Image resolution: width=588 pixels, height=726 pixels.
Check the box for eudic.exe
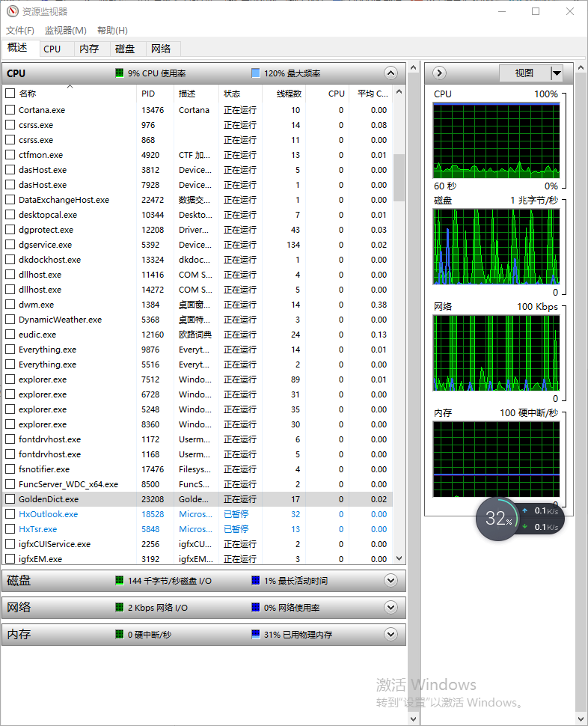click(x=10, y=335)
